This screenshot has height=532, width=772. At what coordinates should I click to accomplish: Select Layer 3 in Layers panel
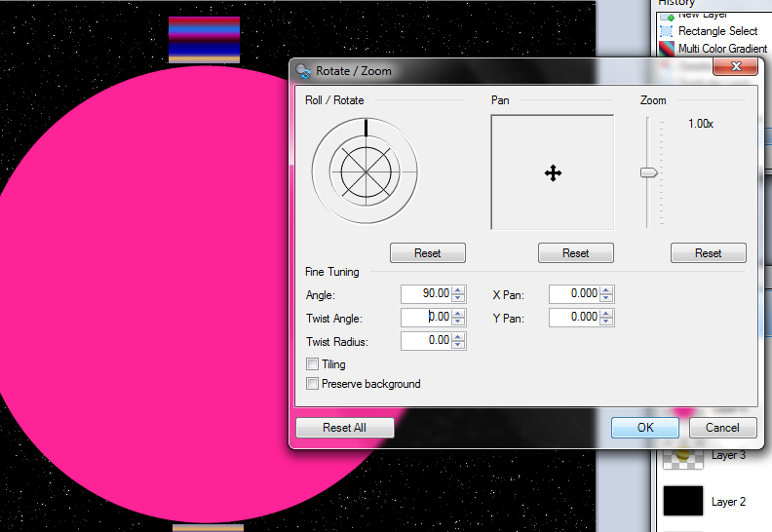click(727, 455)
